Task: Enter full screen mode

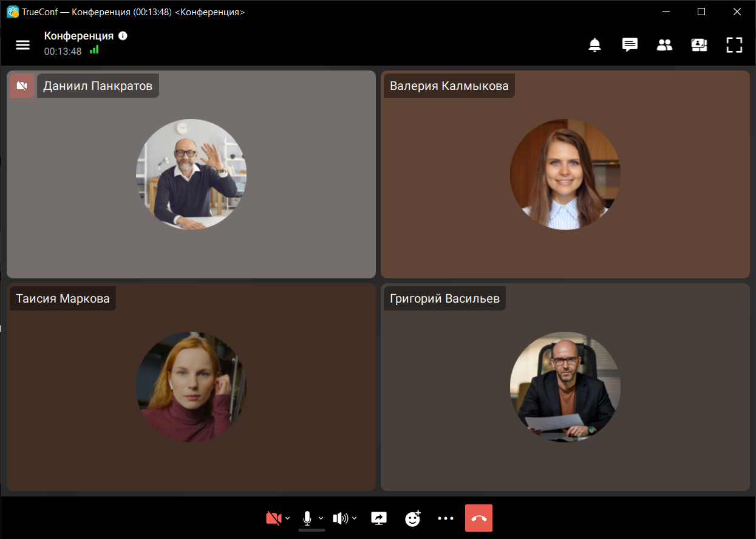Action: point(735,44)
